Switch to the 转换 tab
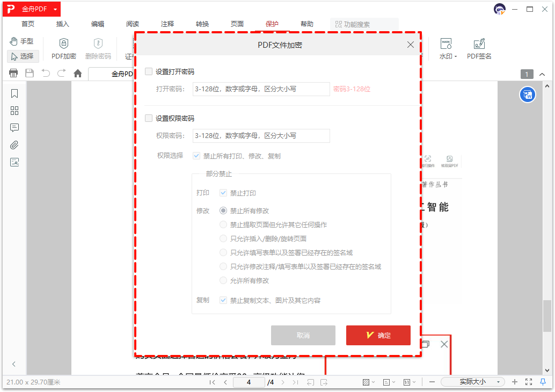The height and width of the screenshot is (392, 555). [x=202, y=24]
